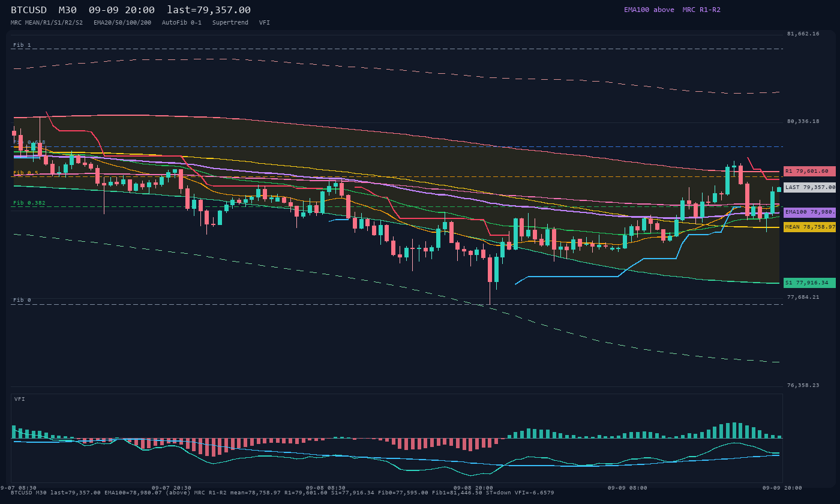Click the BTCUSD symbol title

tap(29, 10)
